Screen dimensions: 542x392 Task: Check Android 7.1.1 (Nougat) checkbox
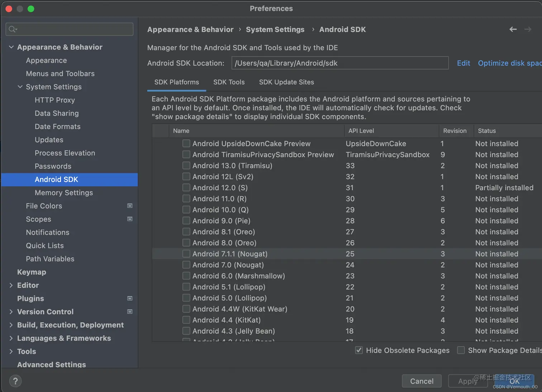(186, 254)
